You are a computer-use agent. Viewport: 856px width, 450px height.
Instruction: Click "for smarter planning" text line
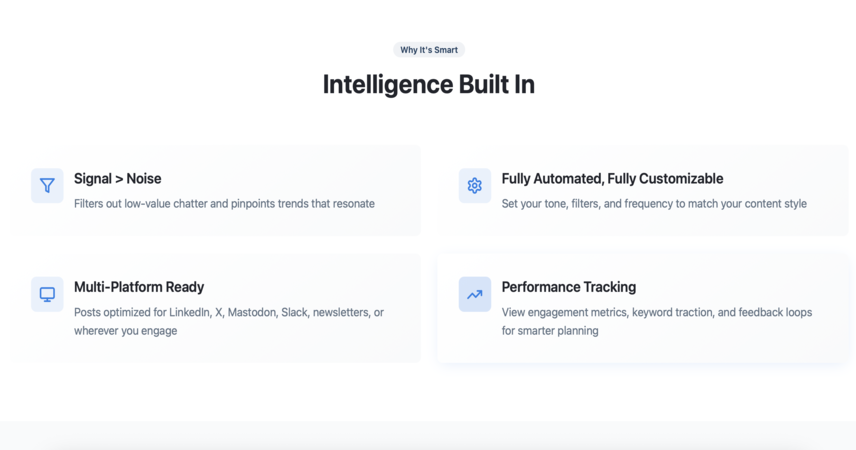(550, 331)
